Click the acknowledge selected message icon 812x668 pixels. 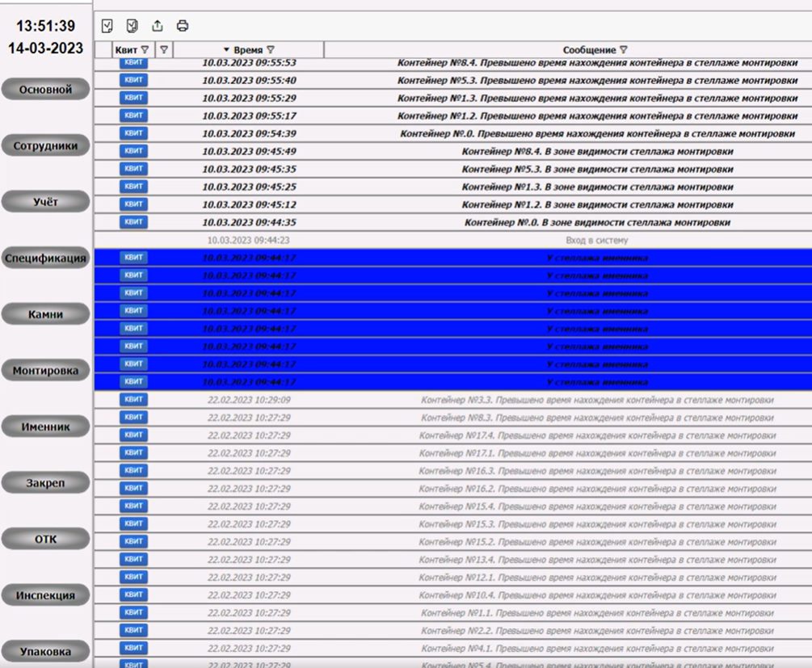(107, 26)
